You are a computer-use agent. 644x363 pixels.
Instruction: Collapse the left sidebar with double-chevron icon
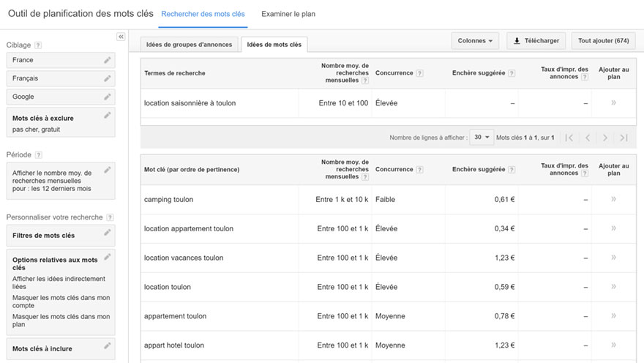[x=121, y=37]
